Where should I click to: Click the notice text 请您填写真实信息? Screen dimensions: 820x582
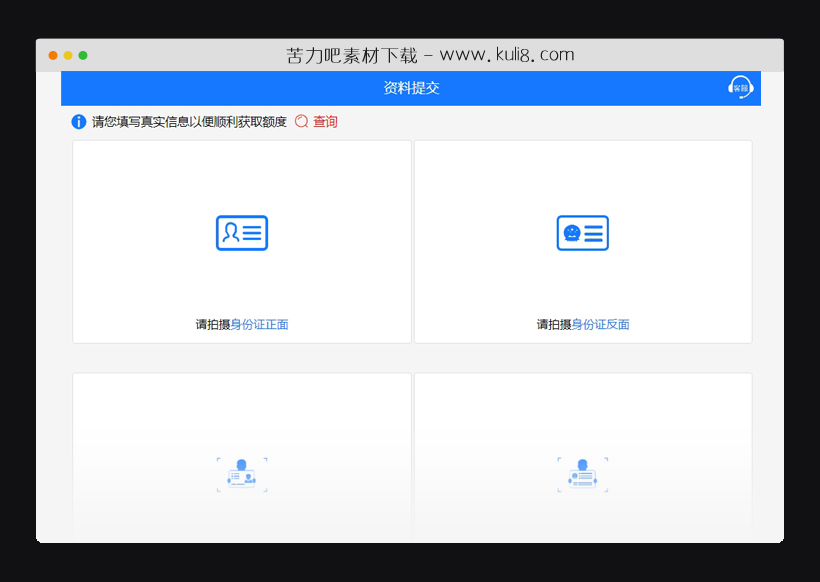[138, 121]
